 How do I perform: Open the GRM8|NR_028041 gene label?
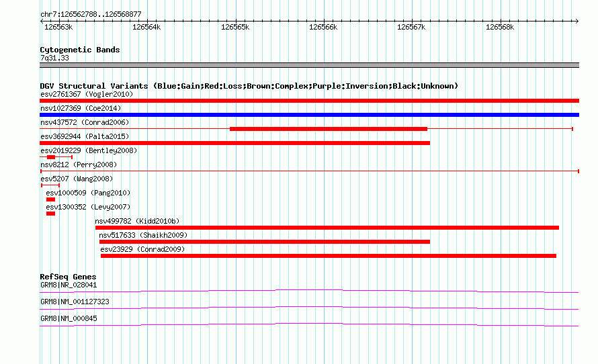point(69,285)
